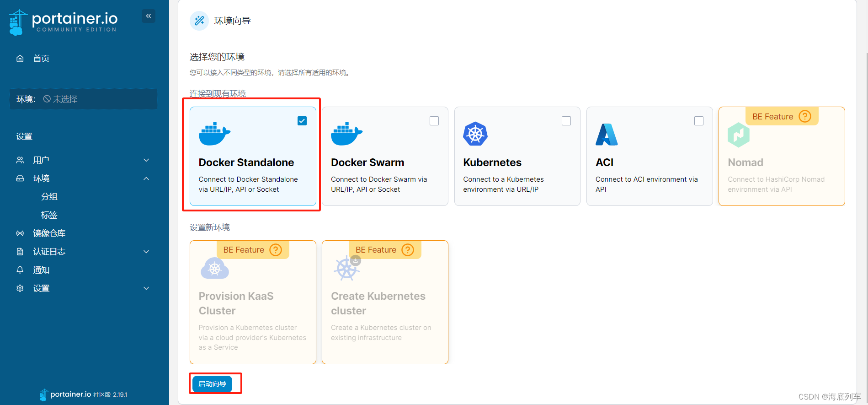
Task: Collapse the 环境 menu chevron
Action: [146, 178]
